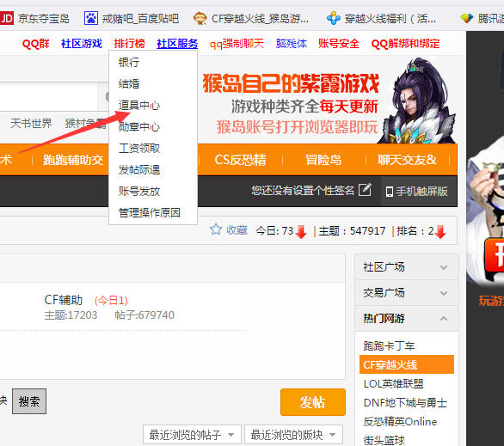This screenshot has width=504, height=446.
Task: Open 最近浏览的版块 dropdown
Action: [293, 435]
